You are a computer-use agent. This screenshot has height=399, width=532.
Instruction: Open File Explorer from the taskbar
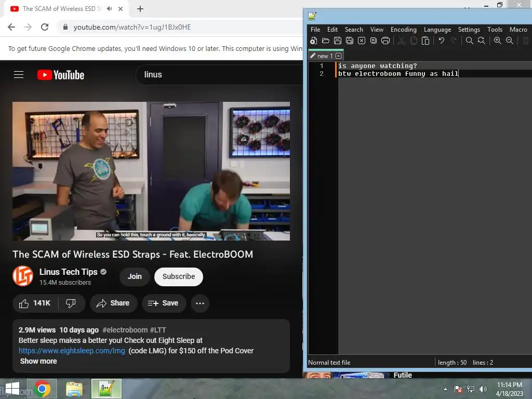point(74,389)
